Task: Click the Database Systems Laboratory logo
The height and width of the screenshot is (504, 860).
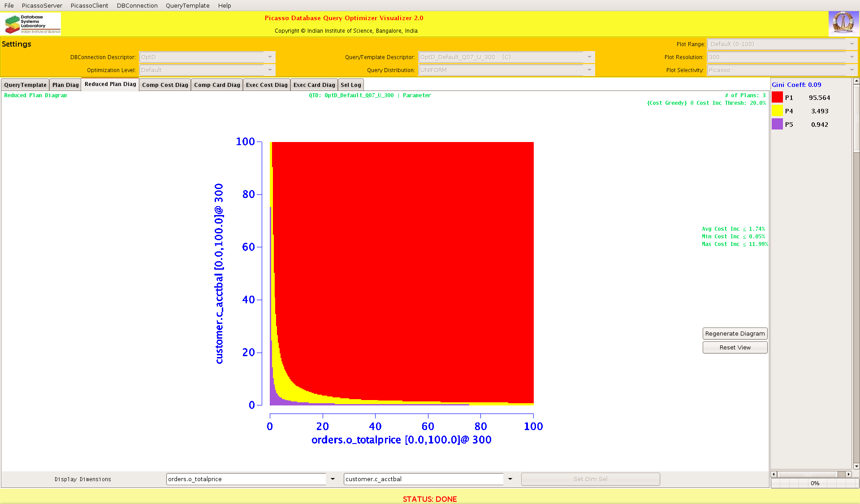Action: [32, 24]
